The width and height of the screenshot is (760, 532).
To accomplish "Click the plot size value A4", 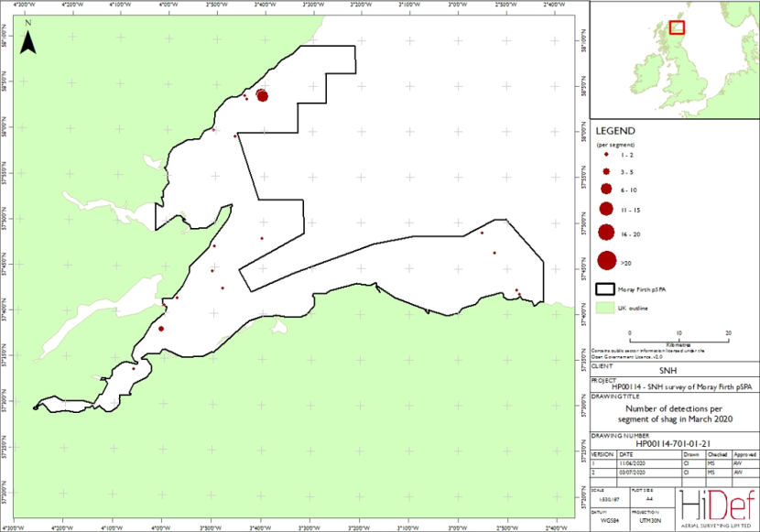I will [649, 498].
